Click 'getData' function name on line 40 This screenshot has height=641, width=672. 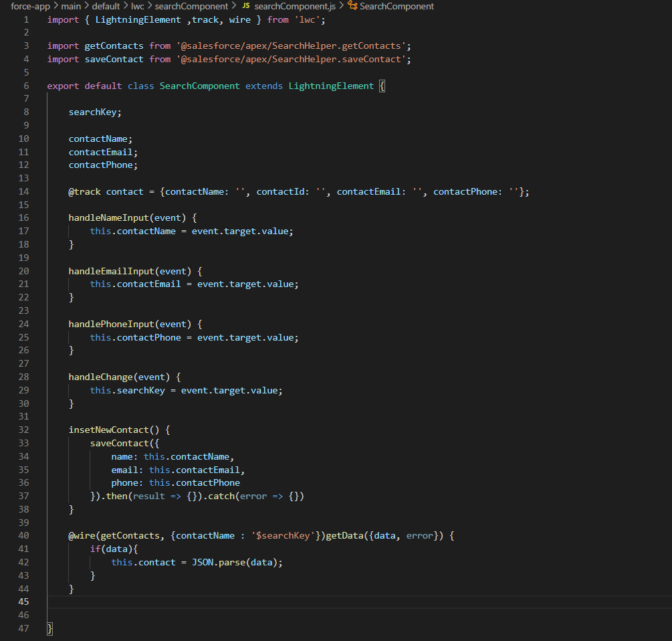click(x=344, y=535)
